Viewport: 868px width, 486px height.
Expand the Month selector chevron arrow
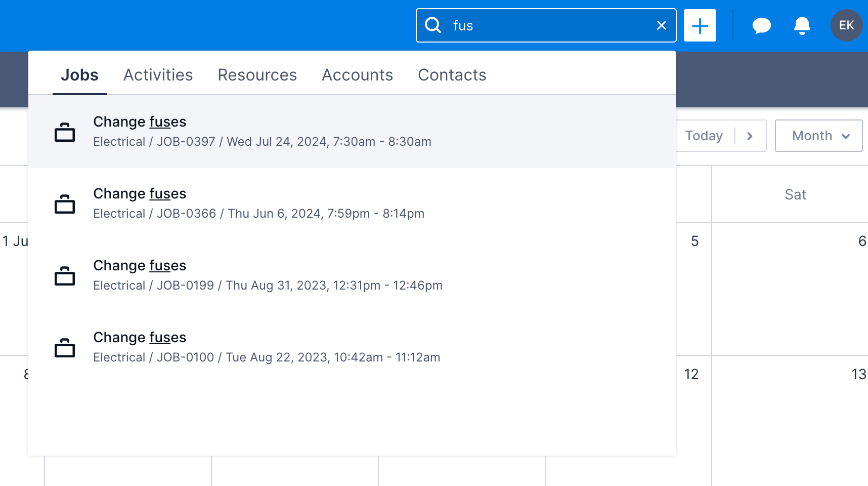coord(845,136)
